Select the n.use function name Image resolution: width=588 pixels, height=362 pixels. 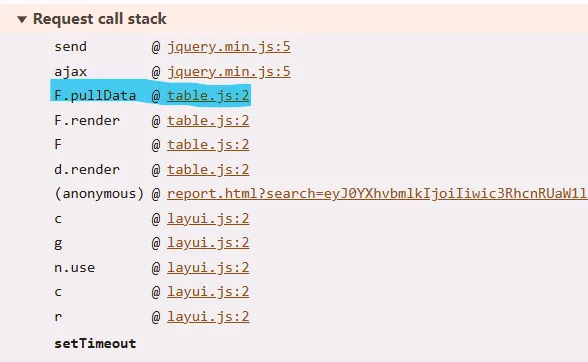(75, 268)
